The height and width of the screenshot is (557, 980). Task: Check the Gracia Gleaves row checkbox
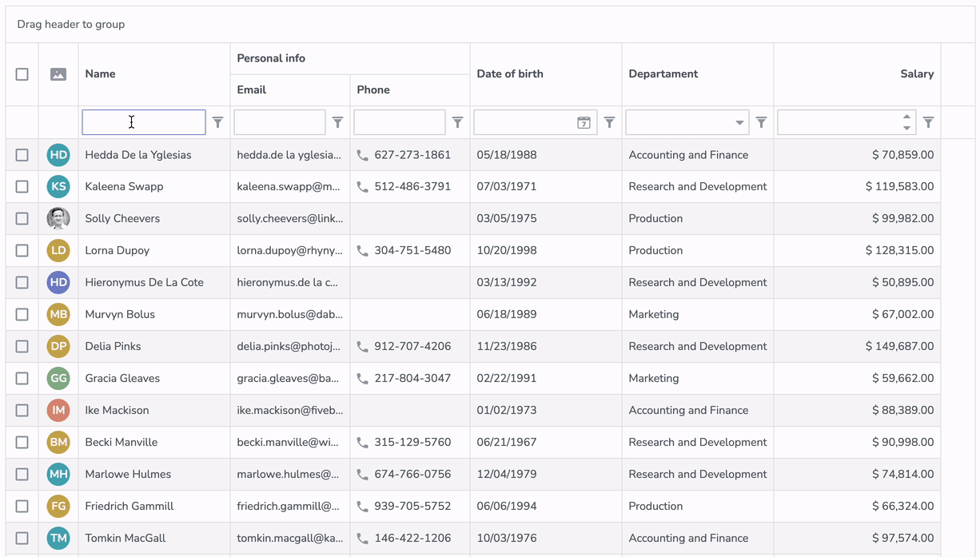22,379
